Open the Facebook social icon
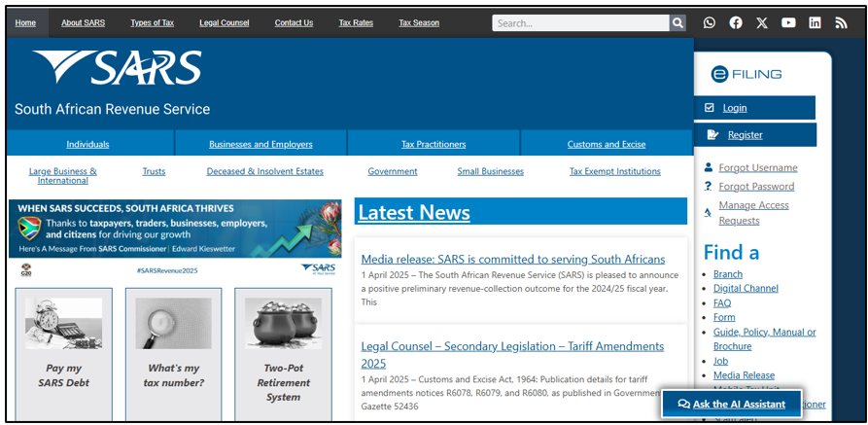This screenshot has width=868, height=425. pyautogui.click(x=736, y=22)
